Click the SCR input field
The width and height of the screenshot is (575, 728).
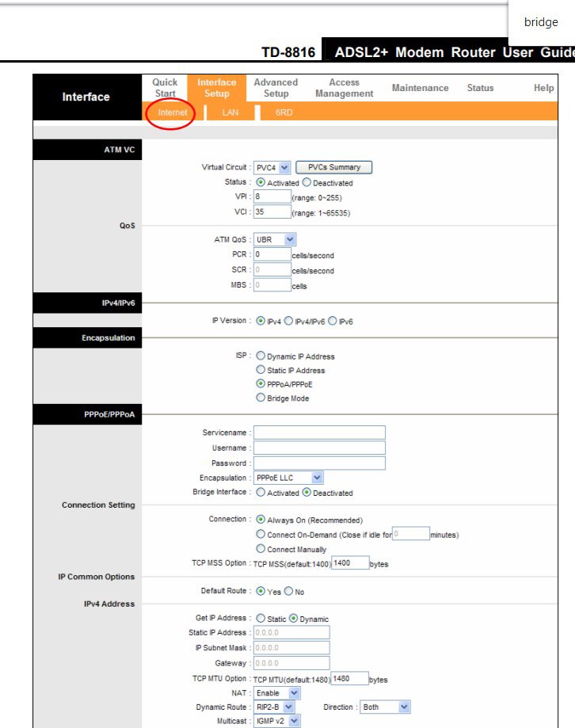[x=272, y=270]
